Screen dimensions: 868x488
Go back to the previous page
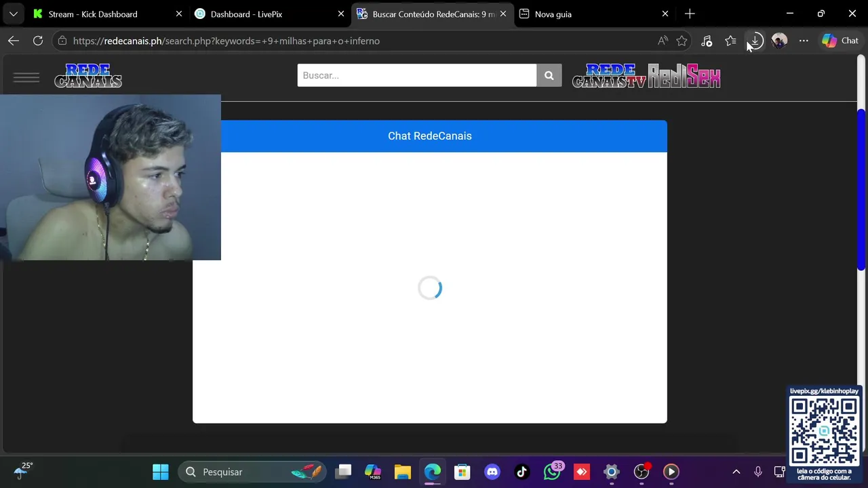14,41
